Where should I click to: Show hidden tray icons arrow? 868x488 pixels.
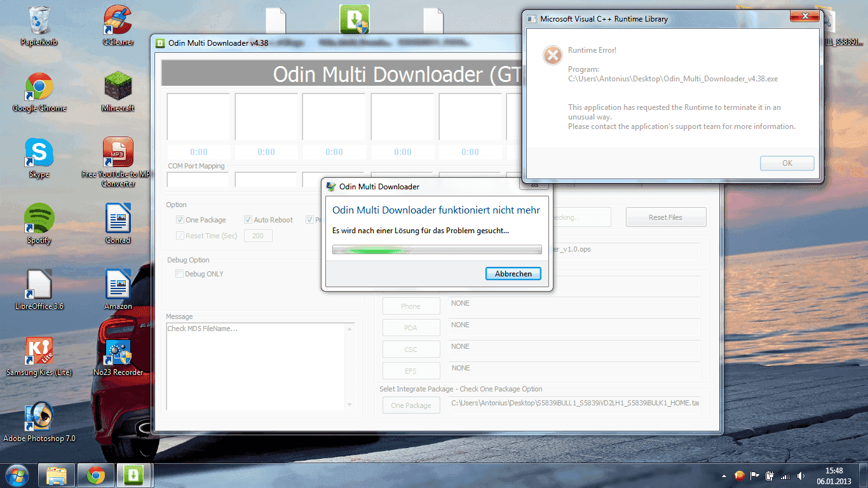(x=724, y=475)
